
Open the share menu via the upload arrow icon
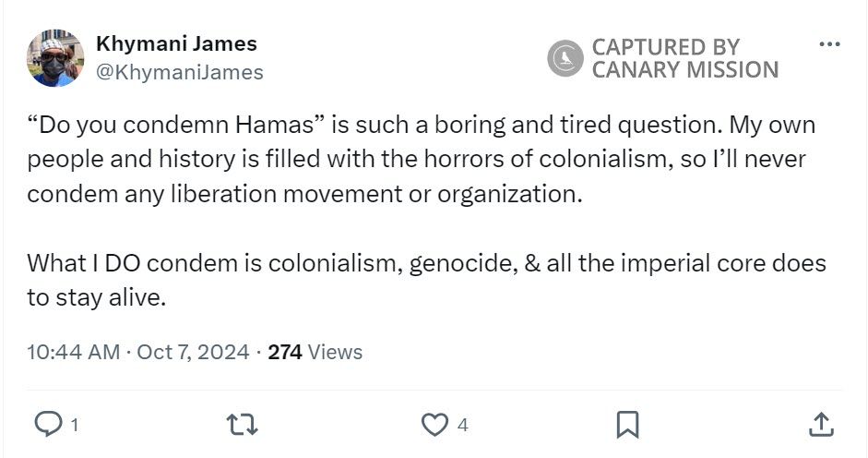tap(820, 424)
